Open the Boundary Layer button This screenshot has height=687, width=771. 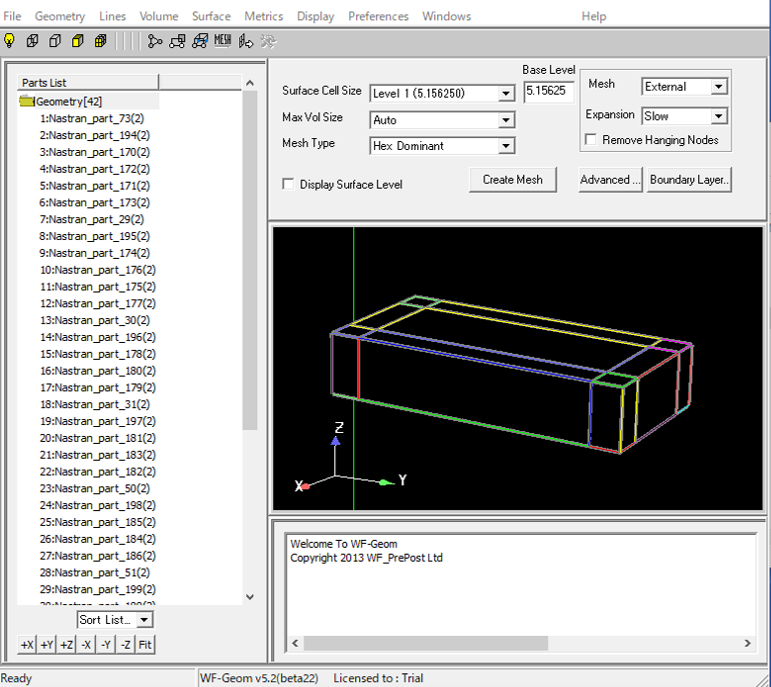tap(688, 179)
